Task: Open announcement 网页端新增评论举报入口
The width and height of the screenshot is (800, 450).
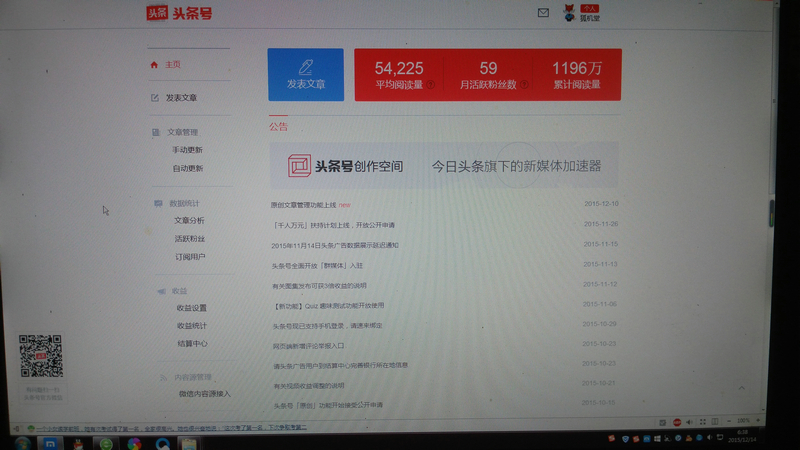Action: pyautogui.click(x=309, y=346)
